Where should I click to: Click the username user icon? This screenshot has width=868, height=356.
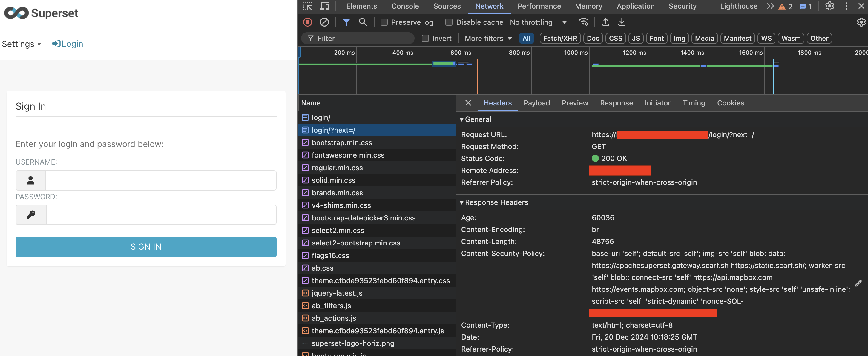30,180
